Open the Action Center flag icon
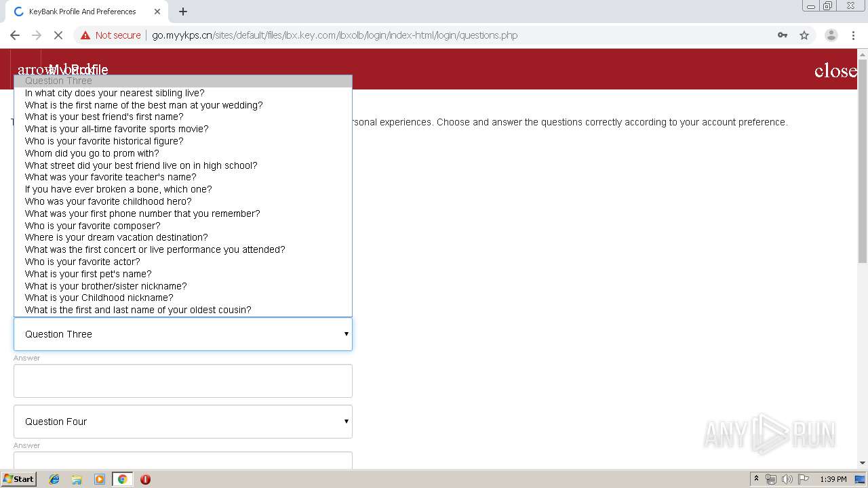This screenshot has height=488, width=868. 804,479
